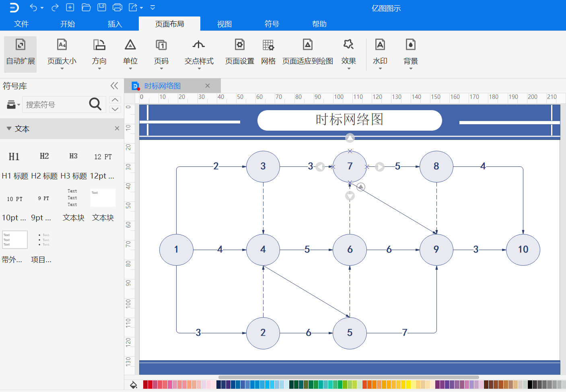Click the Print icon
Image resolution: width=566 pixels, height=392 pixels.
click(117, 7)
